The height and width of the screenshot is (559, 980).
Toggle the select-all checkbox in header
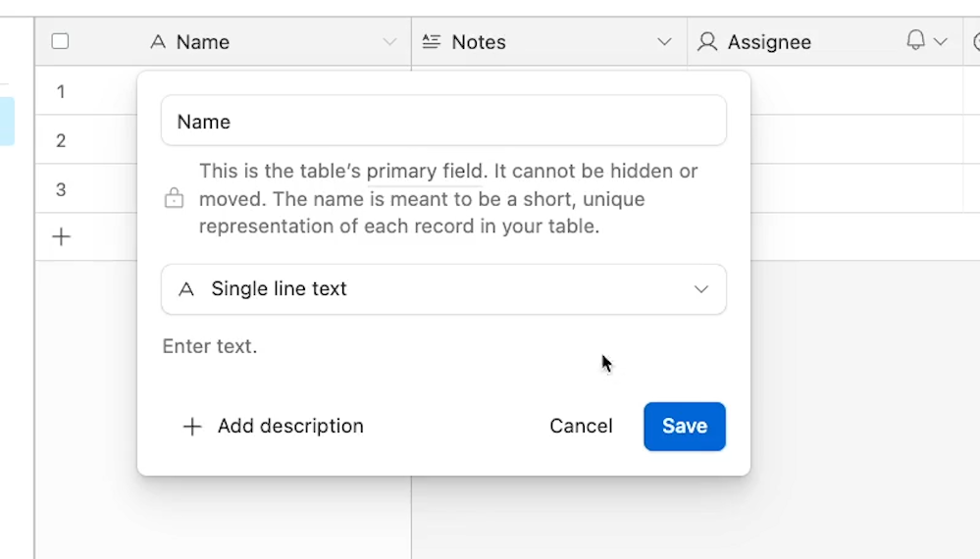[x=60, y=42]
